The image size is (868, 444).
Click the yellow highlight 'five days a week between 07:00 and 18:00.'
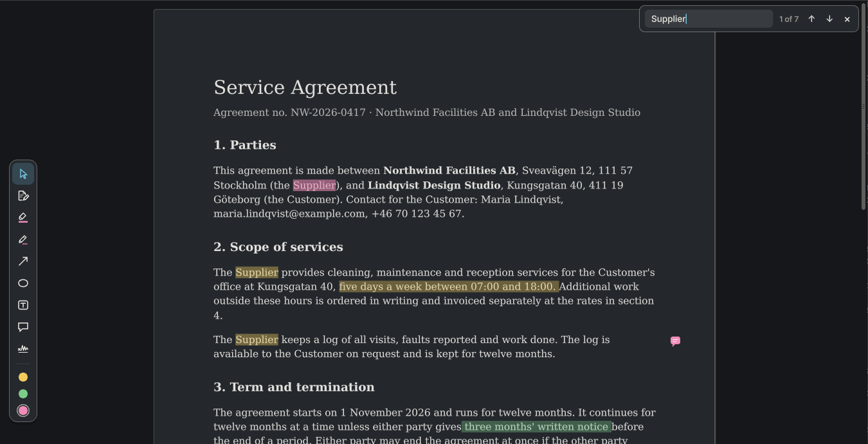click(x=449, y=287)
